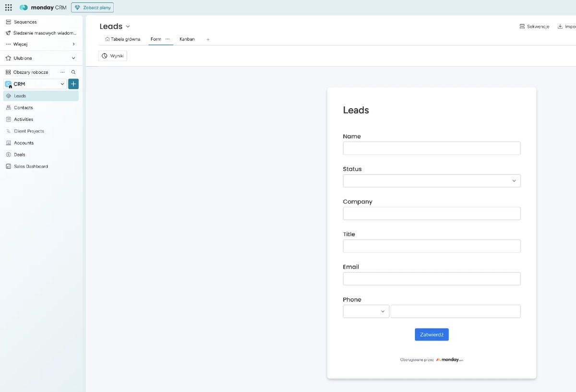Screen dimensions: 576x392
Task: Click the Obszary robocze label
Action: click(31, 72)
